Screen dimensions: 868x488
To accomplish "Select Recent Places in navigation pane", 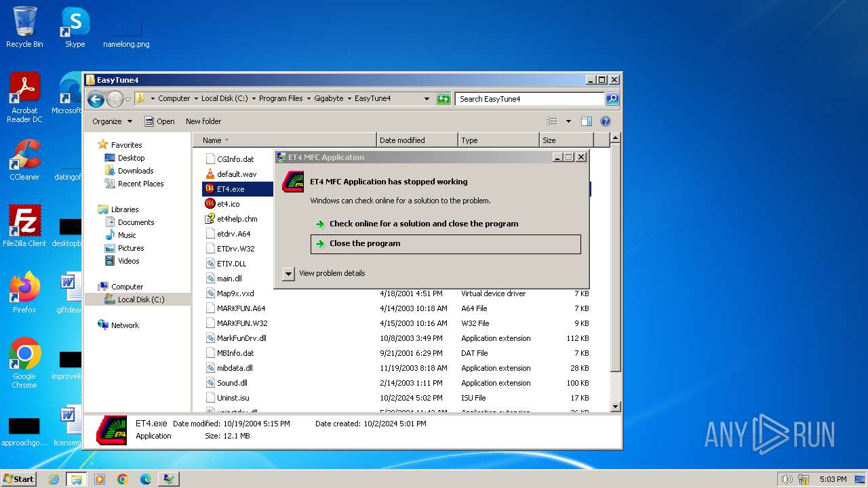I will 134,184.
